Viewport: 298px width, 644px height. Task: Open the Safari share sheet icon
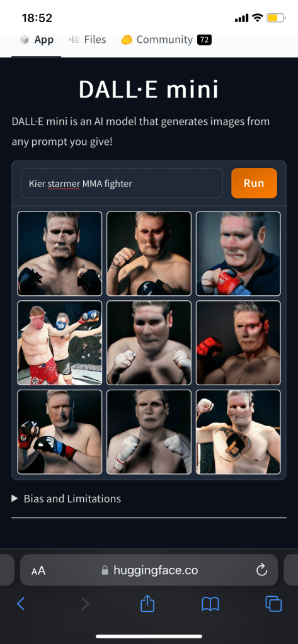(147, 603)
